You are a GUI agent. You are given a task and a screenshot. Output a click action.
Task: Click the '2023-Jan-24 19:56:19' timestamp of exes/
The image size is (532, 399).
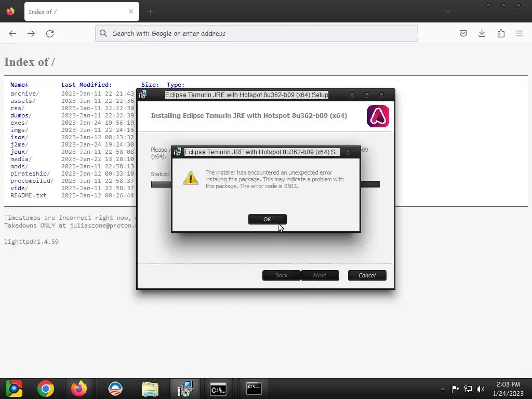tap(98, 123)
